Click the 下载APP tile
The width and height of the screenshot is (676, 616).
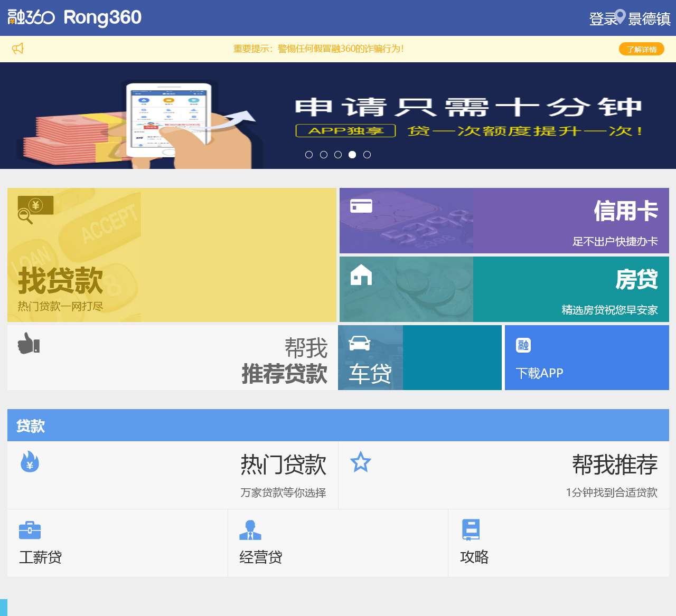[x=587, y=358]
